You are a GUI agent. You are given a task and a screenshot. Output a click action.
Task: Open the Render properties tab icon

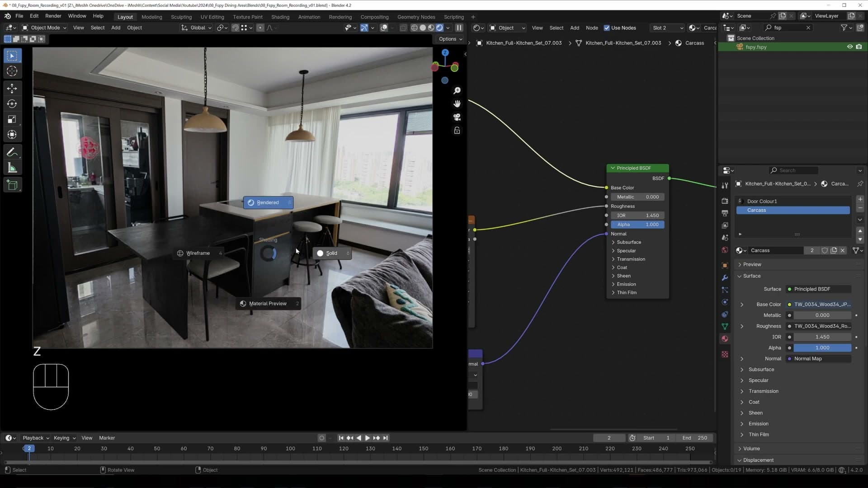(725, 201)
